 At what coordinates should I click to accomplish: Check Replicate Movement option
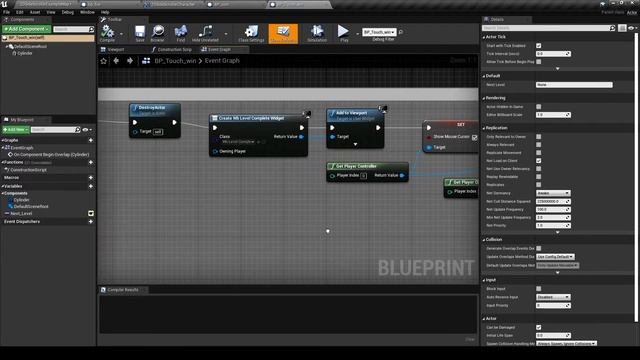tap(539, 152)
